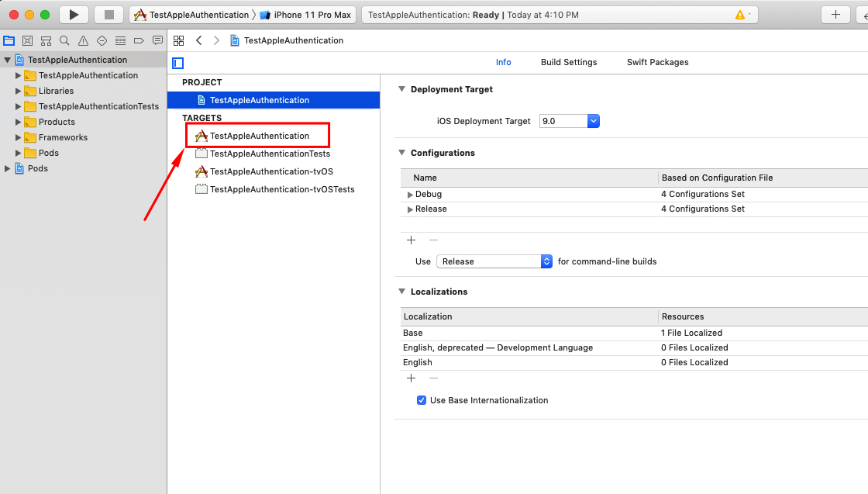Viewport: 868px width, 494px height.
Task: Click the Run (play) button
Action: pyautogui.click(x=74, y=15)
